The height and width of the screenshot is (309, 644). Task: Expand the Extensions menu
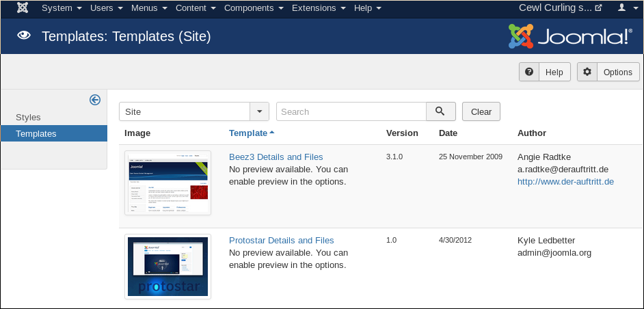point(318,8)
